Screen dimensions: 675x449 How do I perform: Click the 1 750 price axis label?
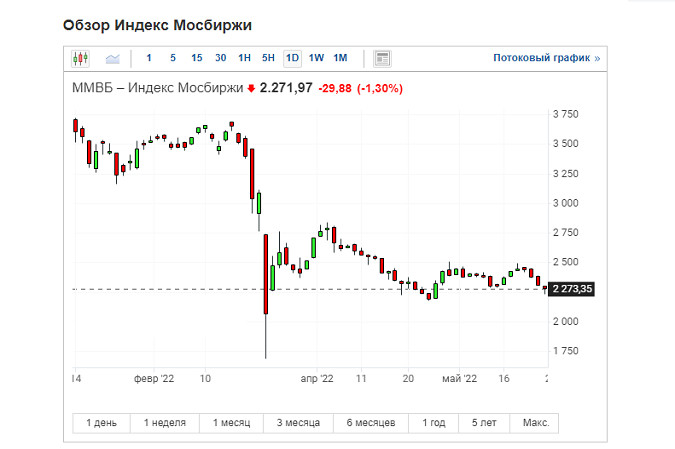click(566, 351)
